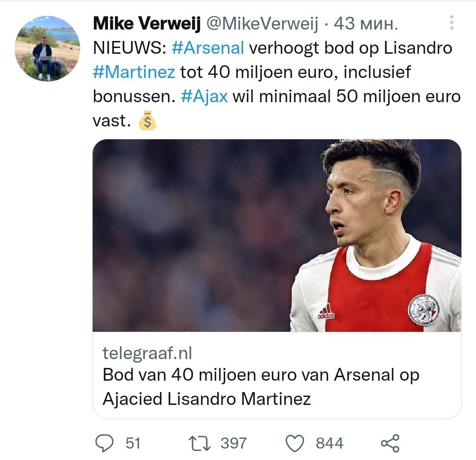Follow the #Ajax hashtag link

204,96
